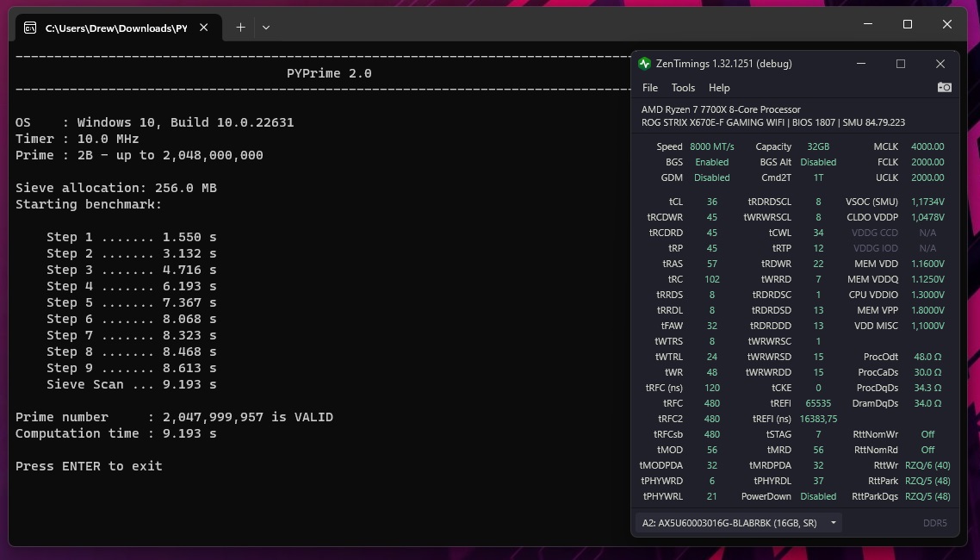Viewport: 980px width, 560px height.
Task: Close the terminal window
Action: click(x=947, y=24)
